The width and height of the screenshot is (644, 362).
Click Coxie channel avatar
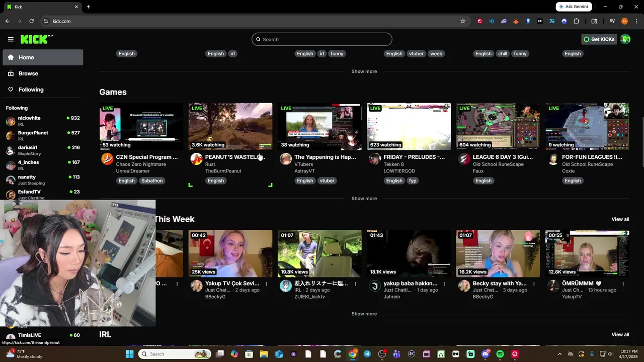[553, 159]
